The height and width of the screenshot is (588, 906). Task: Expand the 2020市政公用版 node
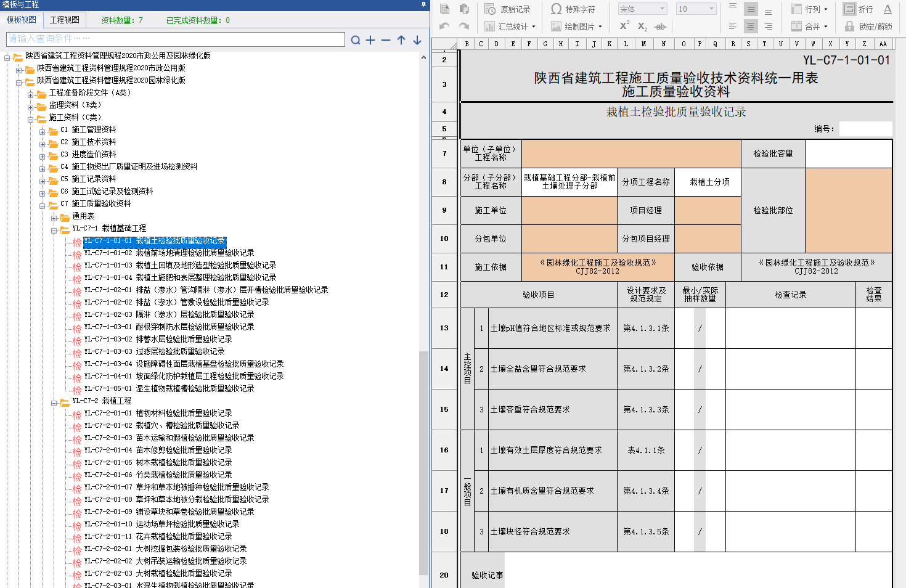[x=19, y=70]
